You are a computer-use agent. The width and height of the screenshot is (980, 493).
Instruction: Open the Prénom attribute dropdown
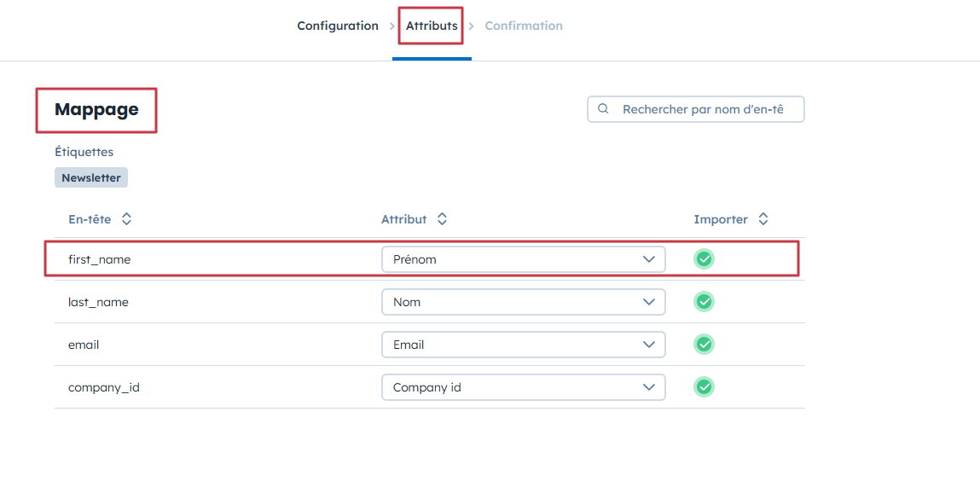(x=523, y=259)
